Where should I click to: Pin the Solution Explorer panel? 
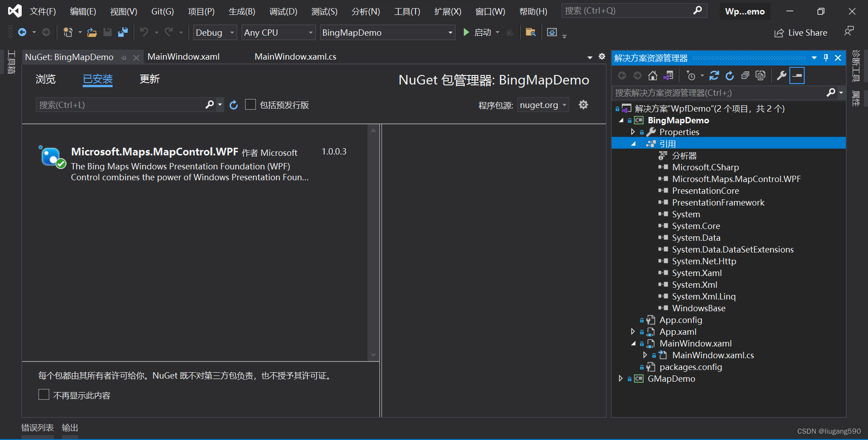[x=826, y=58]
